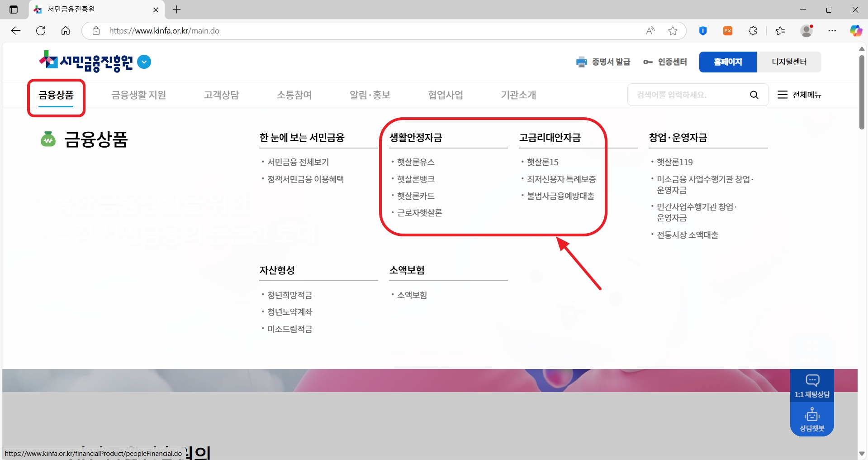Click 한 눈에 보는 서민금융 heading
Screen dimensions: 868x460
302,138
